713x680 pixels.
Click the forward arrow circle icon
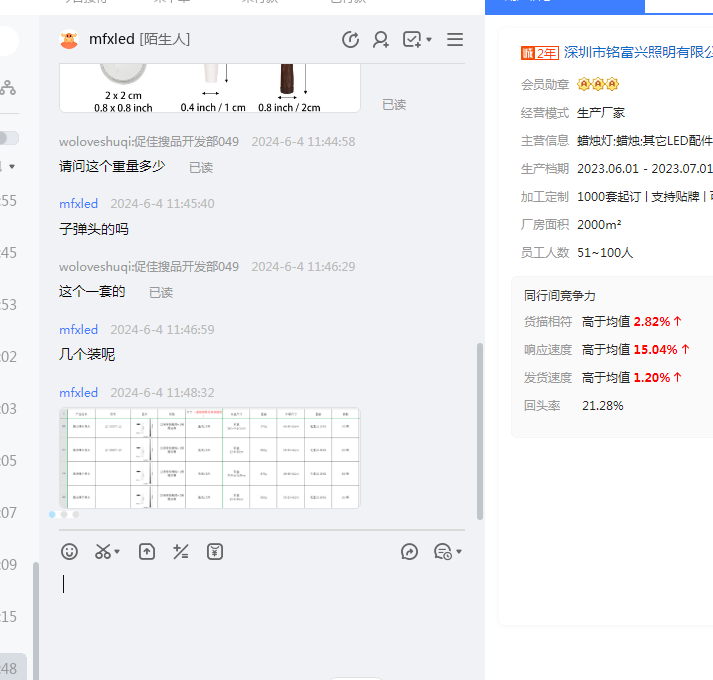409,551
